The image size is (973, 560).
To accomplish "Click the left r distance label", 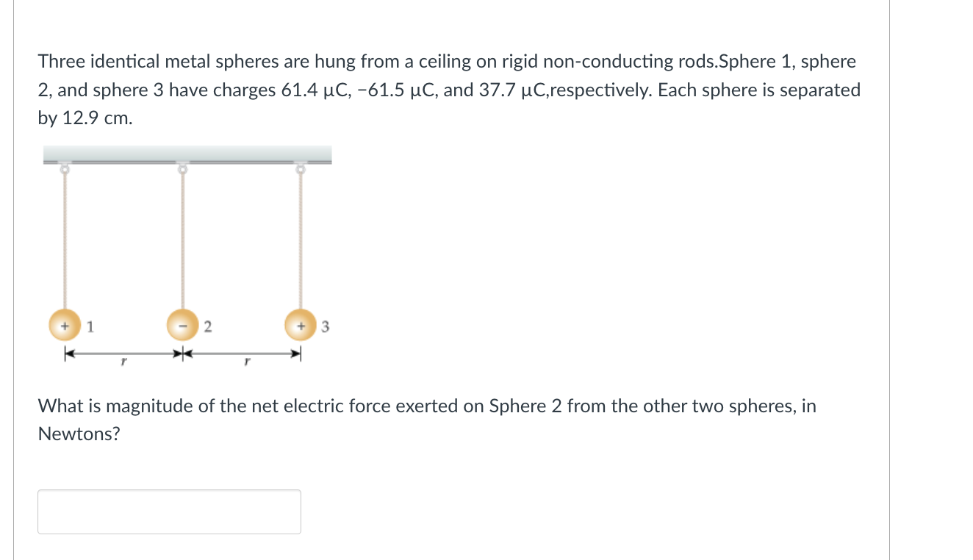I will tap(123, 360).
